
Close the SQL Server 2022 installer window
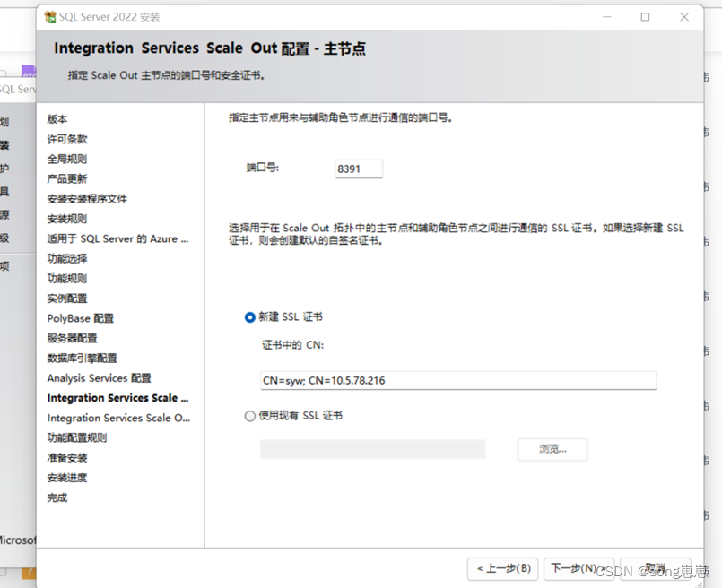pyautogui.click(x=684, y=17)
